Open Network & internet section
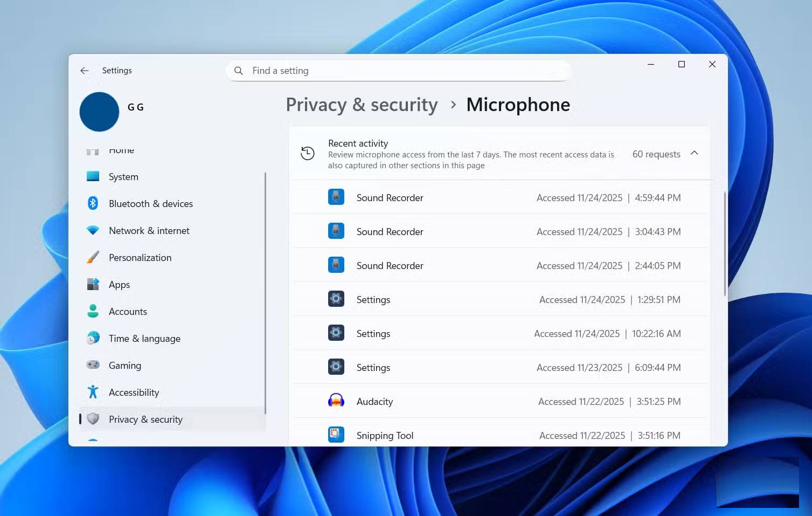812x516 pixels. [149, 230]
